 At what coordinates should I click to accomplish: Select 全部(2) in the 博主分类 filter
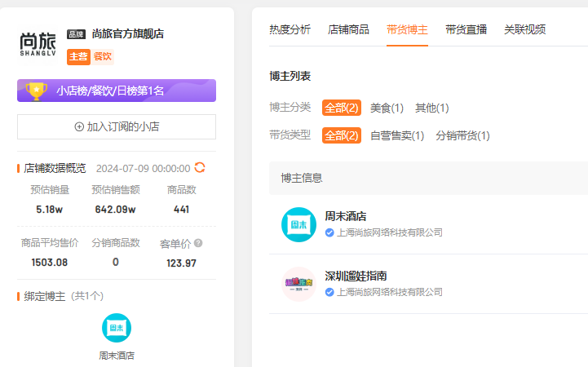click(x=341, y=108)
